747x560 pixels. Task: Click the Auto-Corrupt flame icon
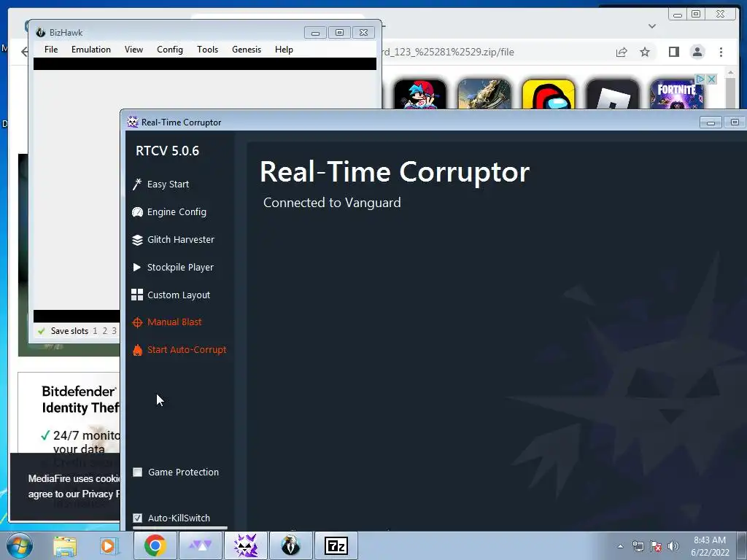[x=137, y=350]
